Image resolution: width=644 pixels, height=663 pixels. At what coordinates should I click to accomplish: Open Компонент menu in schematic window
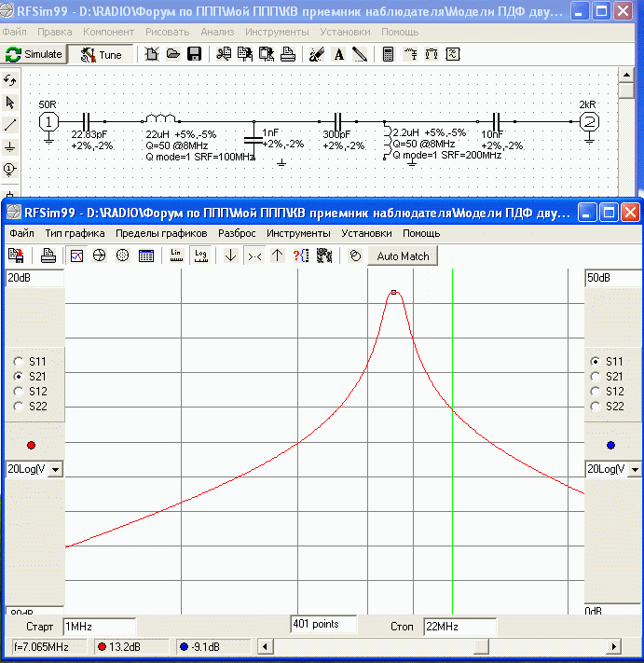[x=109, y=32]
